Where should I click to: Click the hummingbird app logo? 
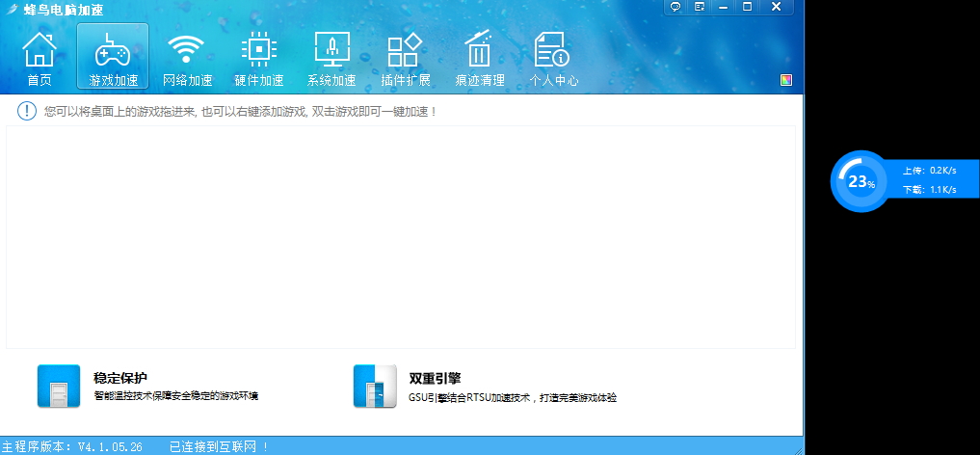click(x=12, y=9)
